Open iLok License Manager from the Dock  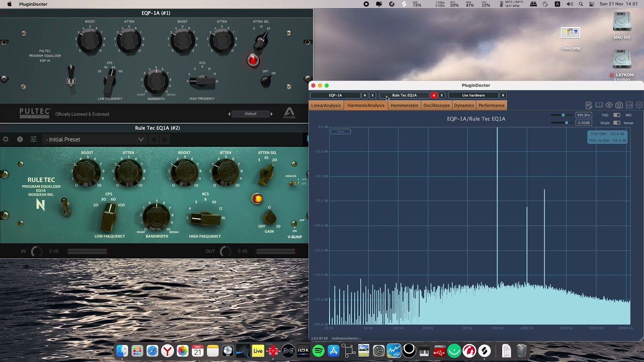[303, 350]
